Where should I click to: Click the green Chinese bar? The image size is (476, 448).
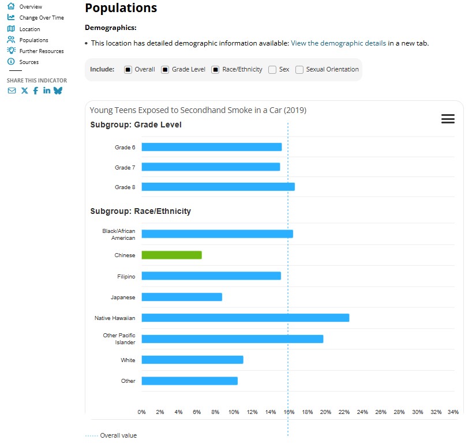(171, 255)
